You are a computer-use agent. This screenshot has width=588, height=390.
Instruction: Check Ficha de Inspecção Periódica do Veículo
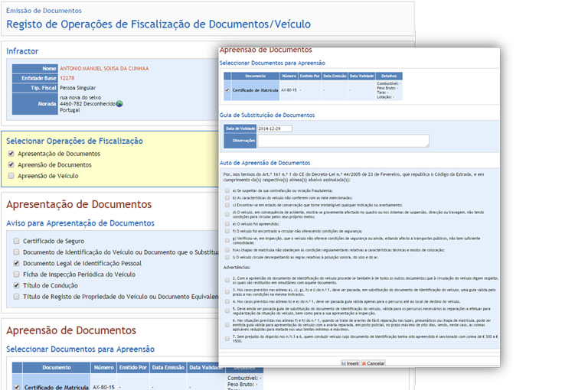click(16, 274)
